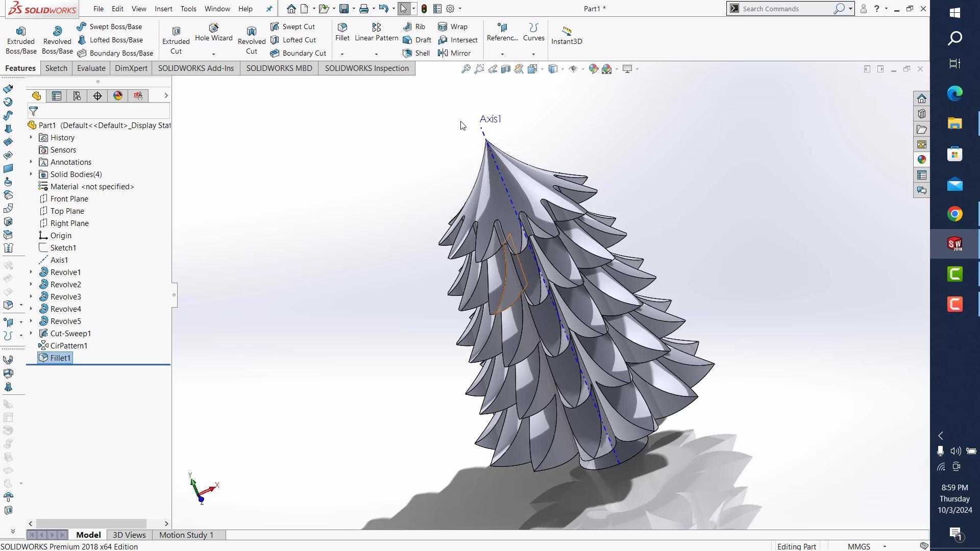Toggle the Instant3D mode

coord(566,36)
